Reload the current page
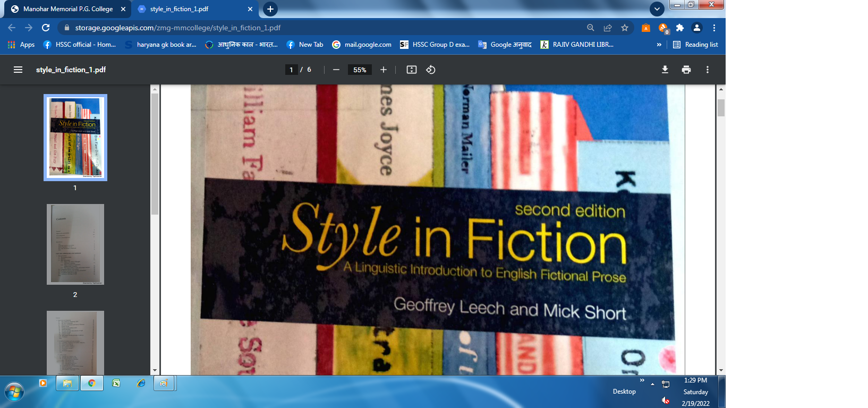 point(46,28)
